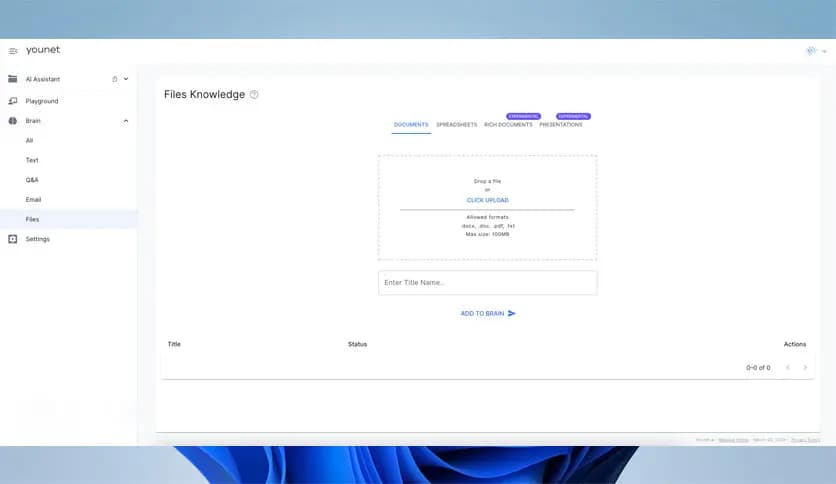Open the Settings page
Screen dimensions: 836x484
point(37,239)
